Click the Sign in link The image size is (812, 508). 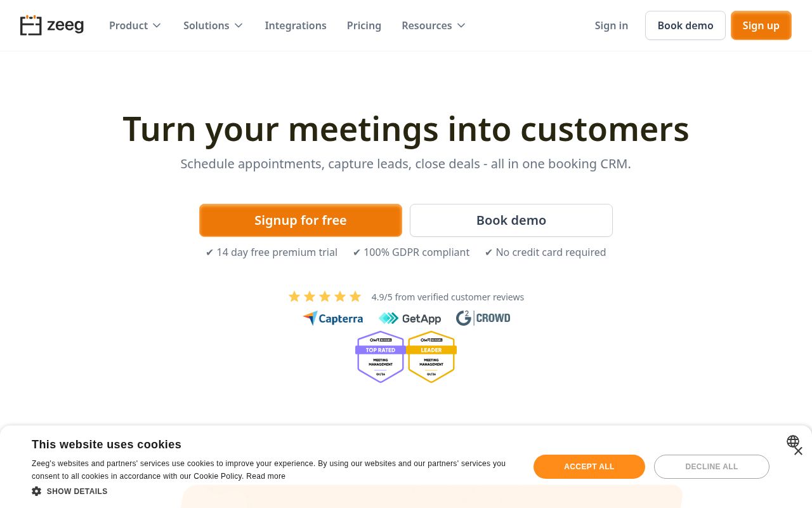612,25
